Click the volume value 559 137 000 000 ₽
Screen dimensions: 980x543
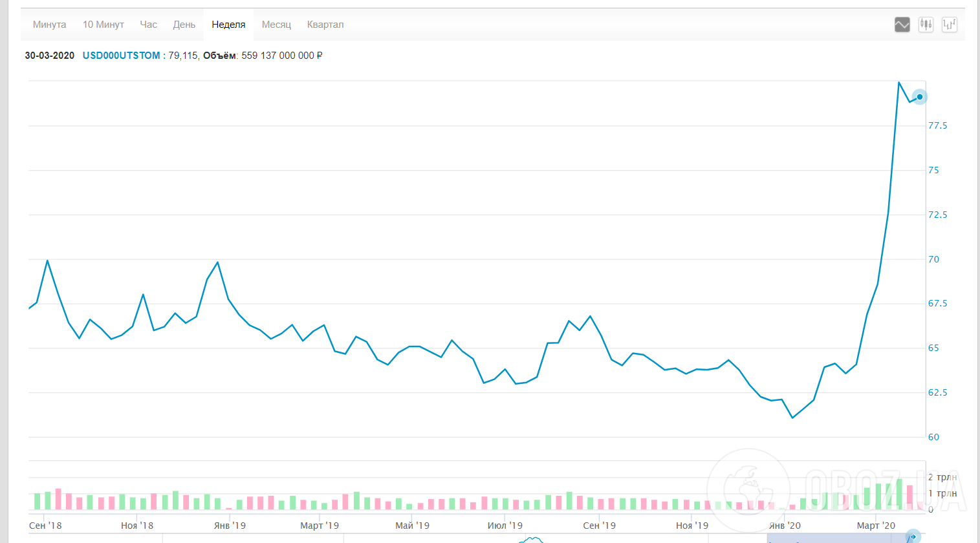[x=282, y=56]
